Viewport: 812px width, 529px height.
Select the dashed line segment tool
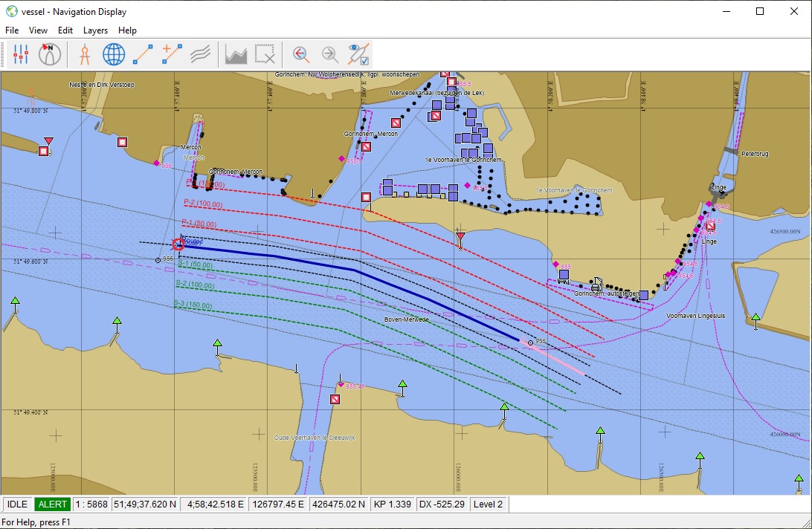(x=143, y=54)
